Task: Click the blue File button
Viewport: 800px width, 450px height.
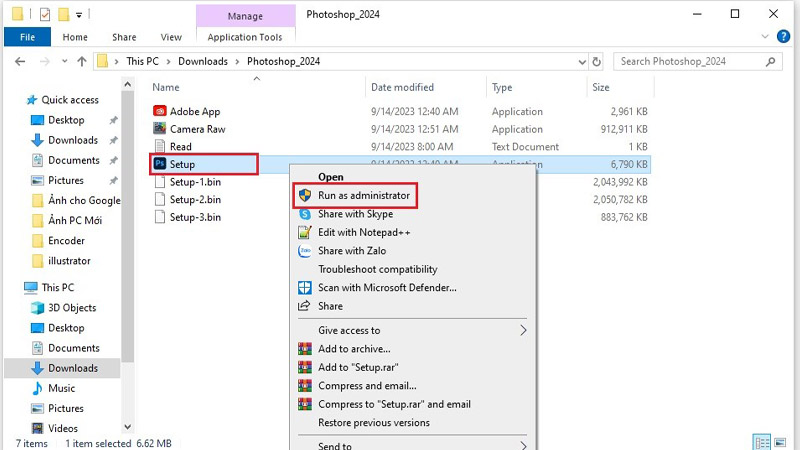Action: pos(27,37)
